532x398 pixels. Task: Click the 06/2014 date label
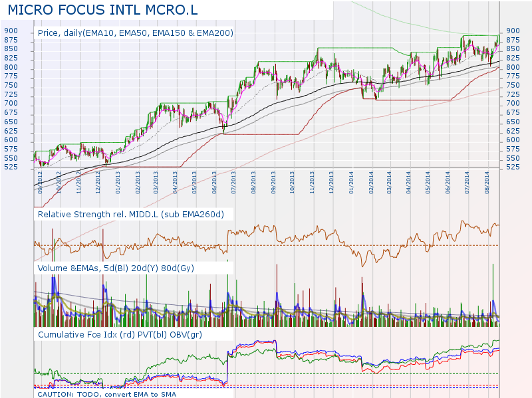(448, 183)
